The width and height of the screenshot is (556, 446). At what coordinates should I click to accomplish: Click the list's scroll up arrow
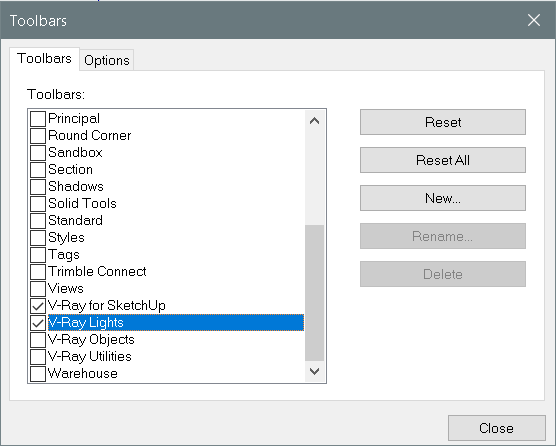point(315,121)
